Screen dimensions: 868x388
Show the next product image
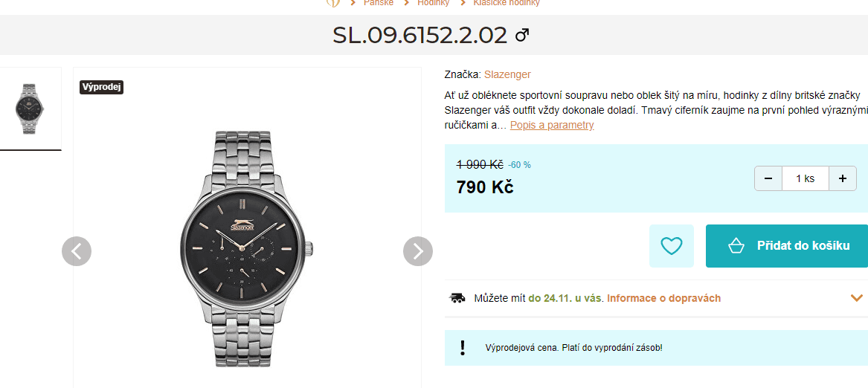tap(418, 251)
